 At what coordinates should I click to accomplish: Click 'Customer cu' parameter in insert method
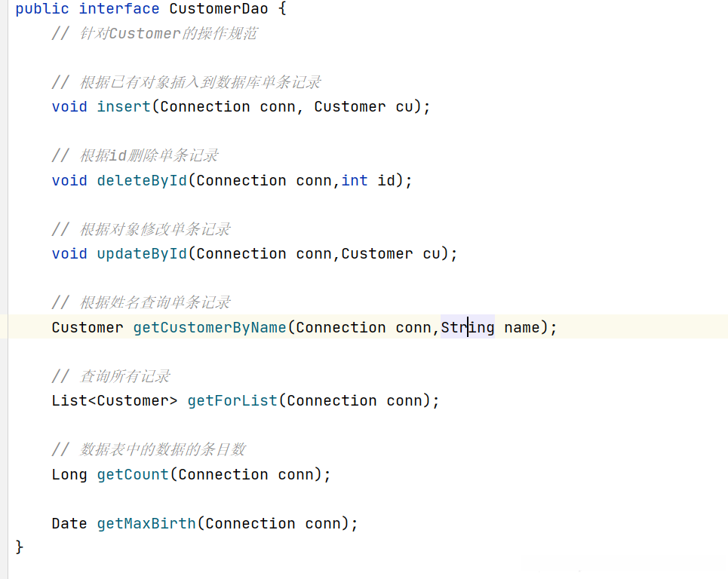364,107
